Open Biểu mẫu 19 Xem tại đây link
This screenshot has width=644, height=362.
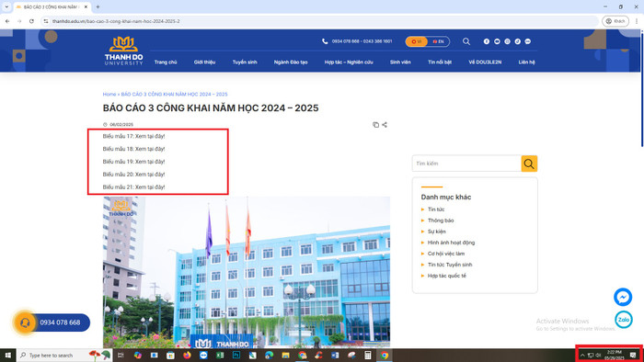(x=133, y=162)
